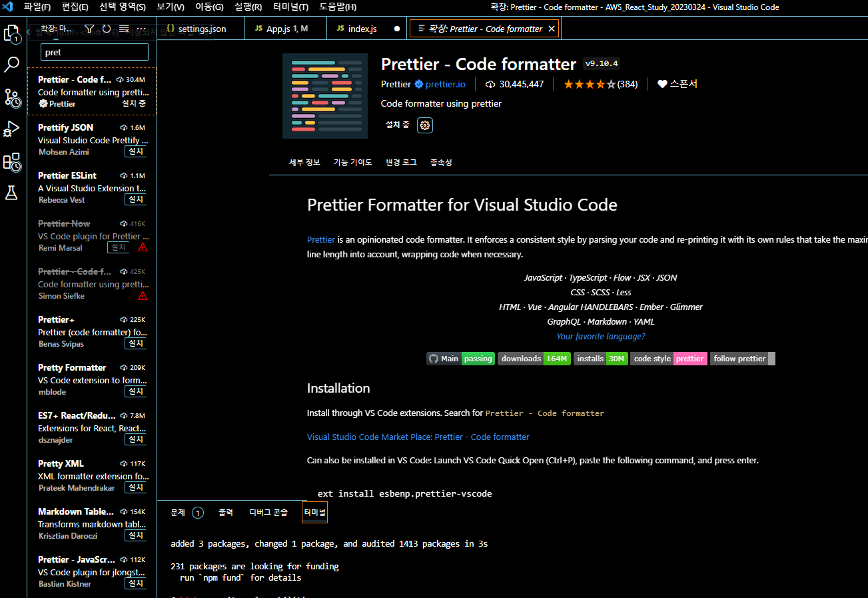Screen dimensions: 868x598
Task: Select Prettier - Code formatter in results list
Action: pyautogui.click(x=92, y=91)
